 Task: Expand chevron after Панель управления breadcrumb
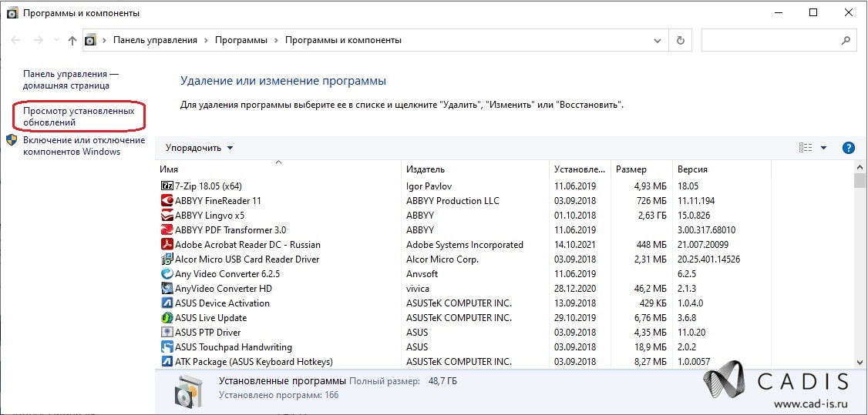point(206,40)
